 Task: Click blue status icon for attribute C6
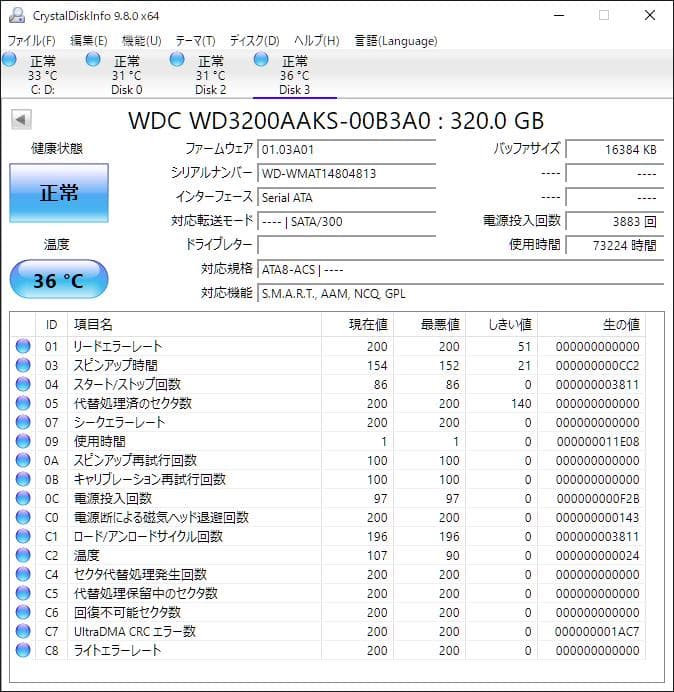(x=23, y=612)
